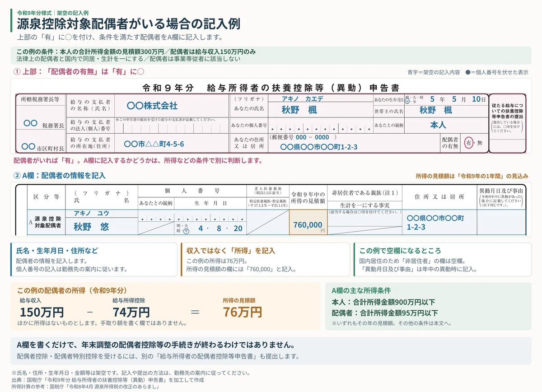
Task: Select the 無 option for spouse
Action: (x=480, y=143)
